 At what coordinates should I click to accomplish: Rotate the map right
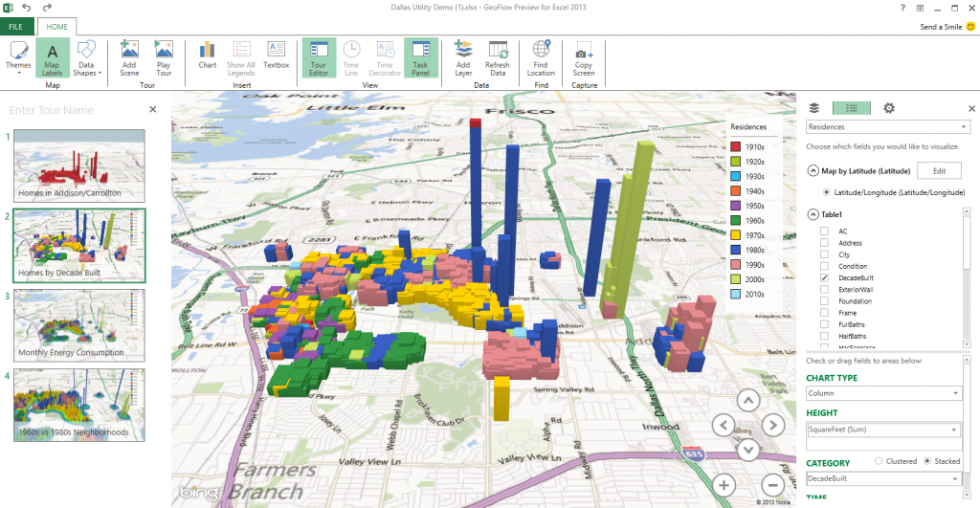(773, 426)
